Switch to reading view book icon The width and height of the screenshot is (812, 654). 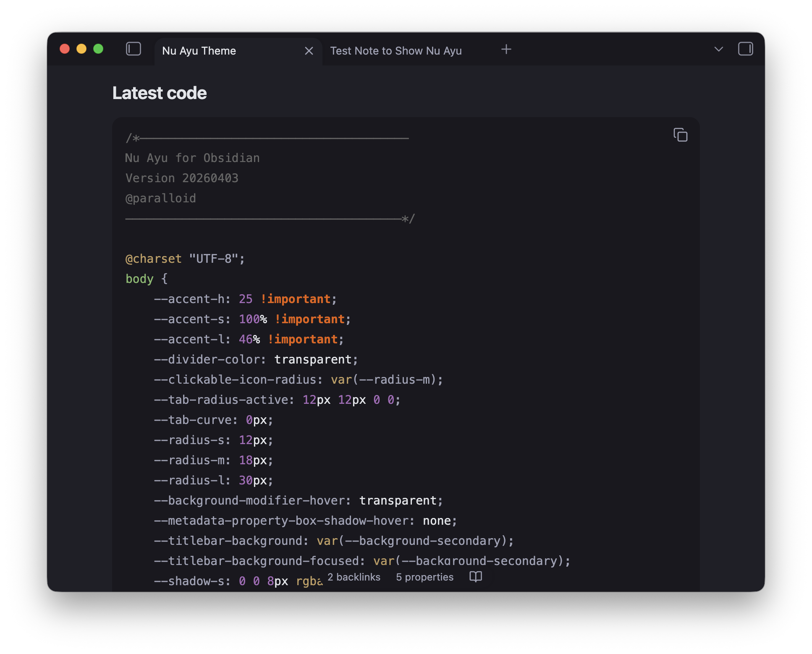click(476, 576)
